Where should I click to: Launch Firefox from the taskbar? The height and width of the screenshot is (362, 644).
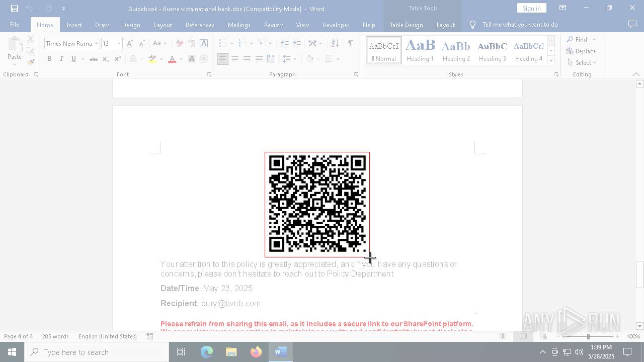click(256, 352)
